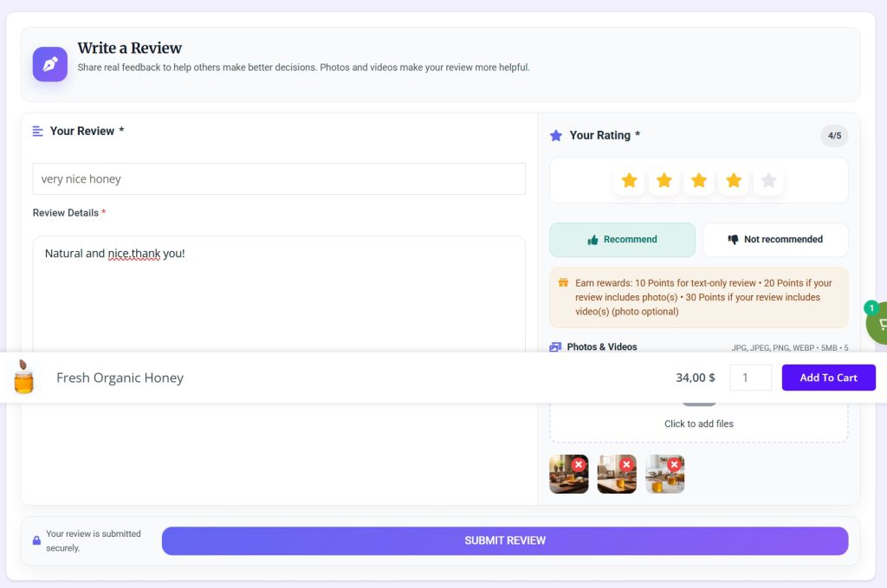
Task: Submit the review with the SUBMIT REVIEW button
Action: pyautogui.click(x=505, y=541)
